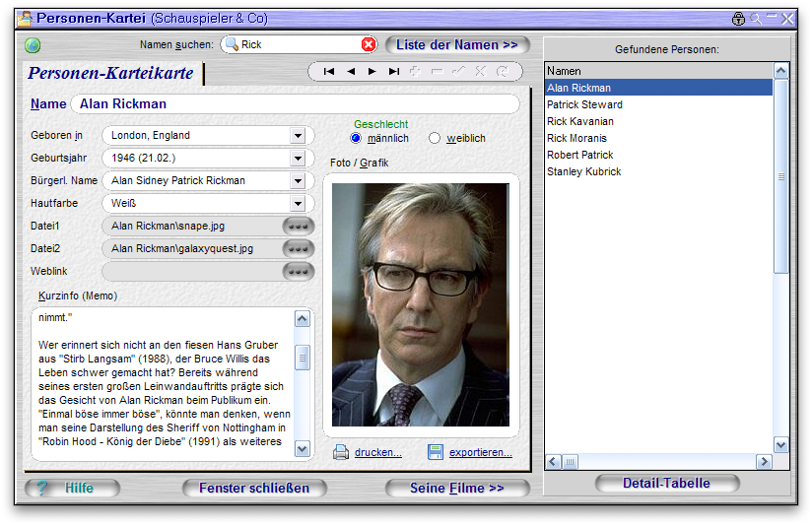Select Rick Moranis in list

tap(658, 138)
